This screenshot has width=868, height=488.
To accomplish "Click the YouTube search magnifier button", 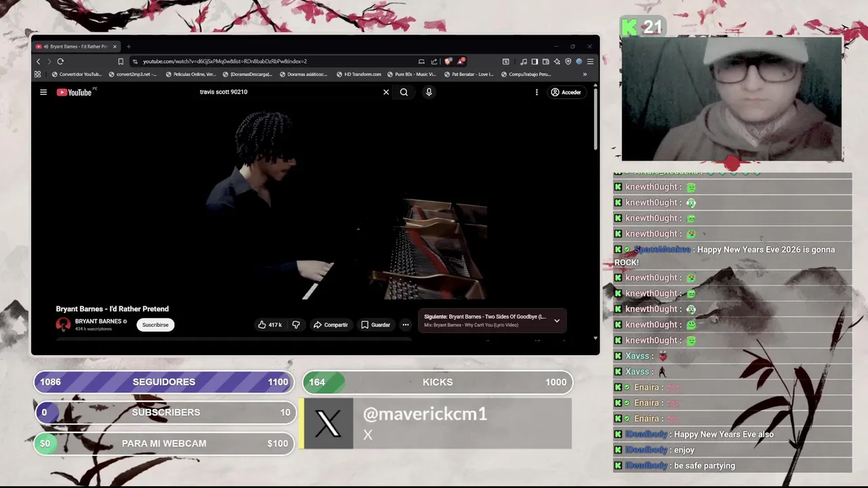I will point(404,92).
